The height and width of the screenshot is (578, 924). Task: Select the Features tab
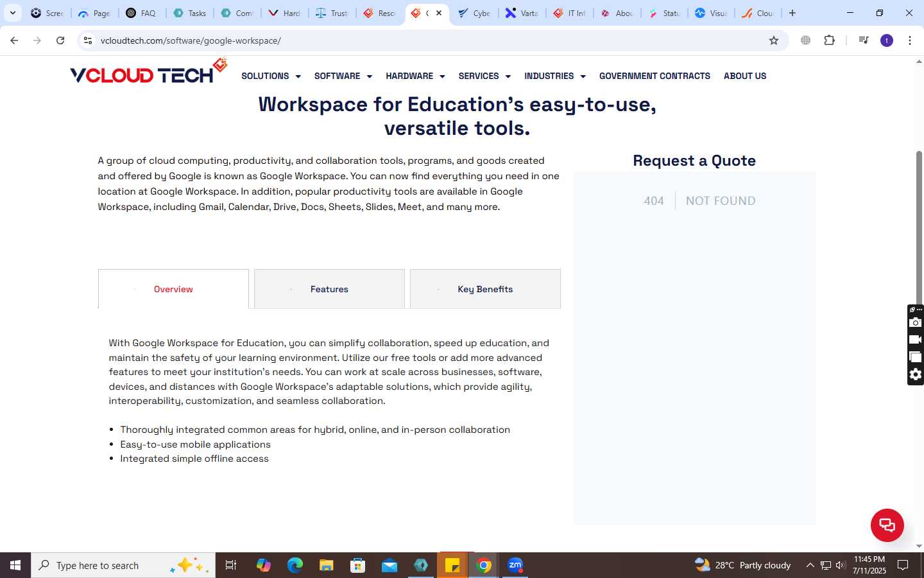pos(329,289)
